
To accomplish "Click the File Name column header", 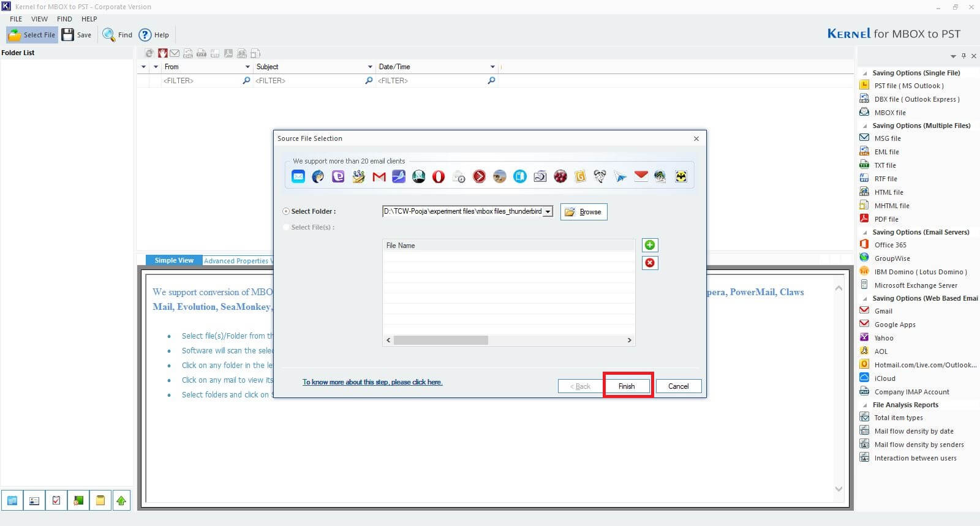I will click(508, 246).
